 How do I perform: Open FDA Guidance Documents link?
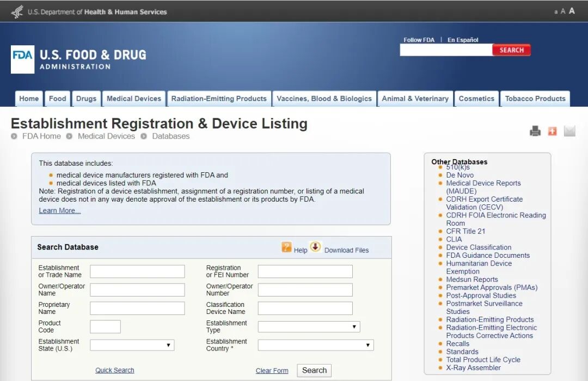488,255
